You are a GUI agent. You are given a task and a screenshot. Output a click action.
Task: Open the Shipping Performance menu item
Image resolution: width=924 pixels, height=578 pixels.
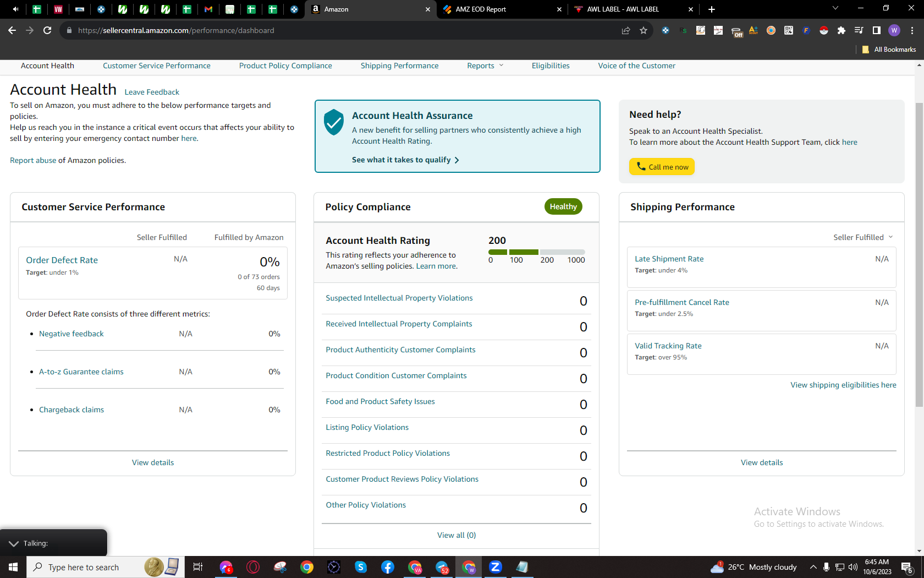coord(400,66)
